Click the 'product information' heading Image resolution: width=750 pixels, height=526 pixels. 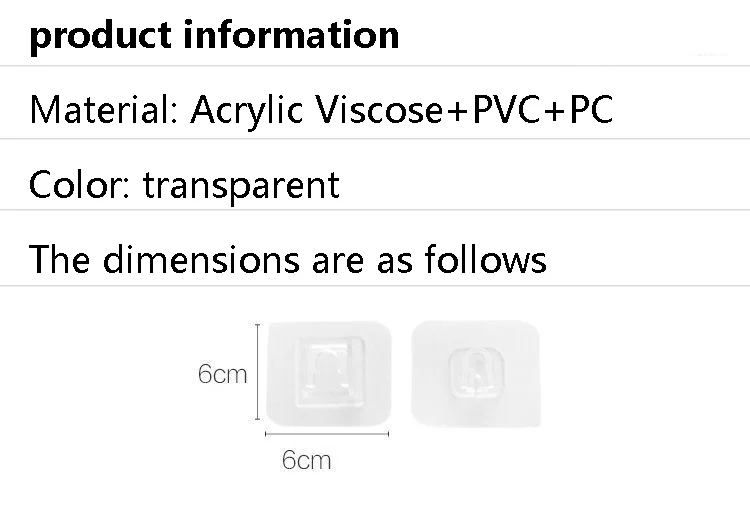(x=214, y=35)
